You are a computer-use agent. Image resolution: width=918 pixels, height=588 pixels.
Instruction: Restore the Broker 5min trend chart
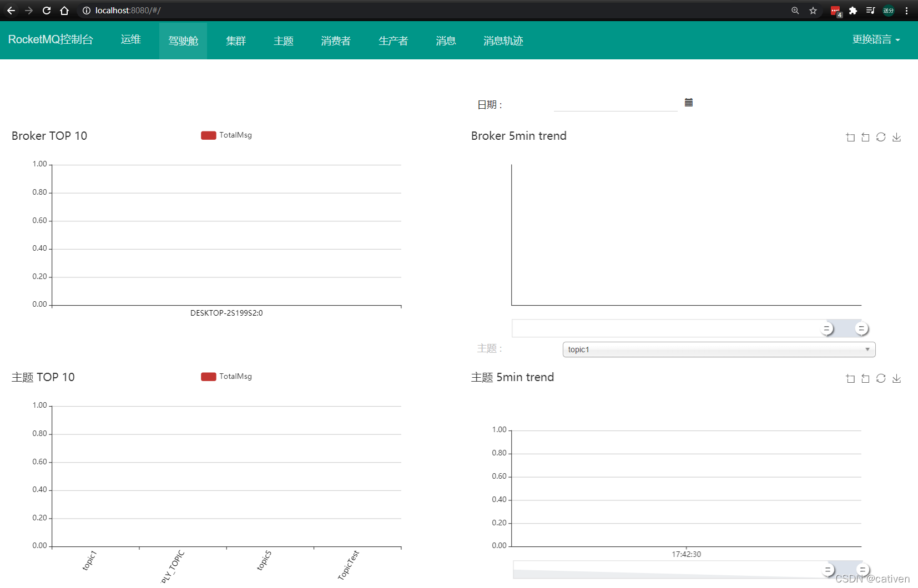(x=881, y=137)
